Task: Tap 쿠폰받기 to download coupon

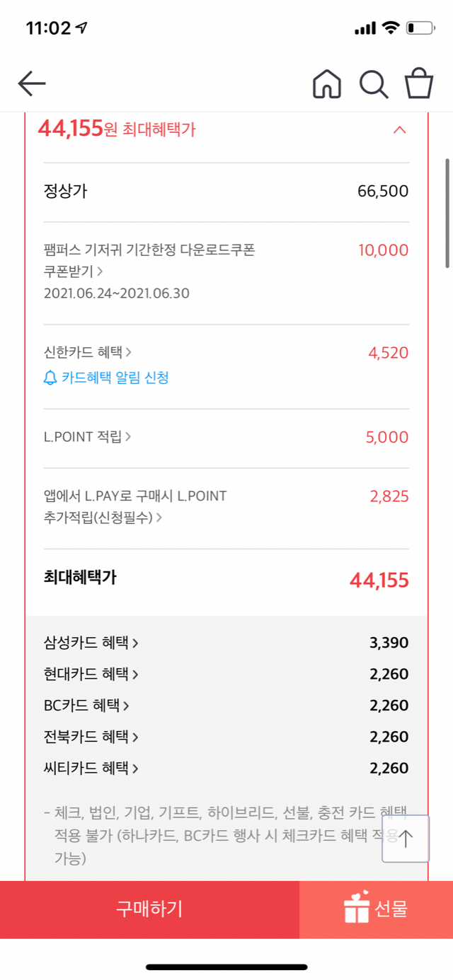Action: 73,271
